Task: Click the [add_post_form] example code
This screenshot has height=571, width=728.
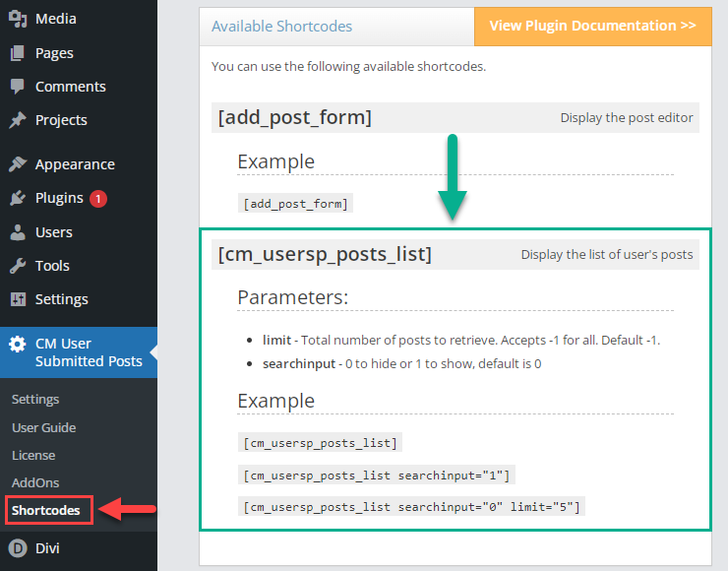Action: [x=295, y=204]
